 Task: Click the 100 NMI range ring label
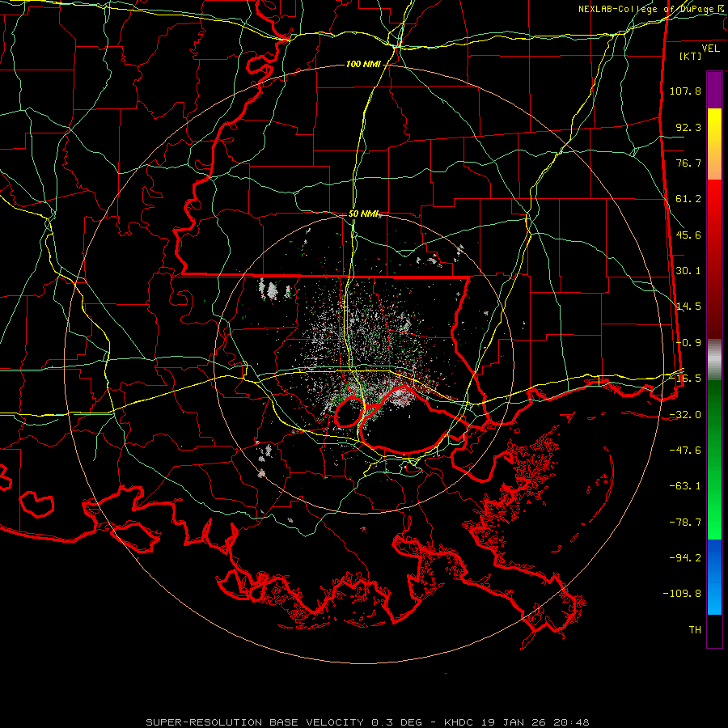pos(363,64)
